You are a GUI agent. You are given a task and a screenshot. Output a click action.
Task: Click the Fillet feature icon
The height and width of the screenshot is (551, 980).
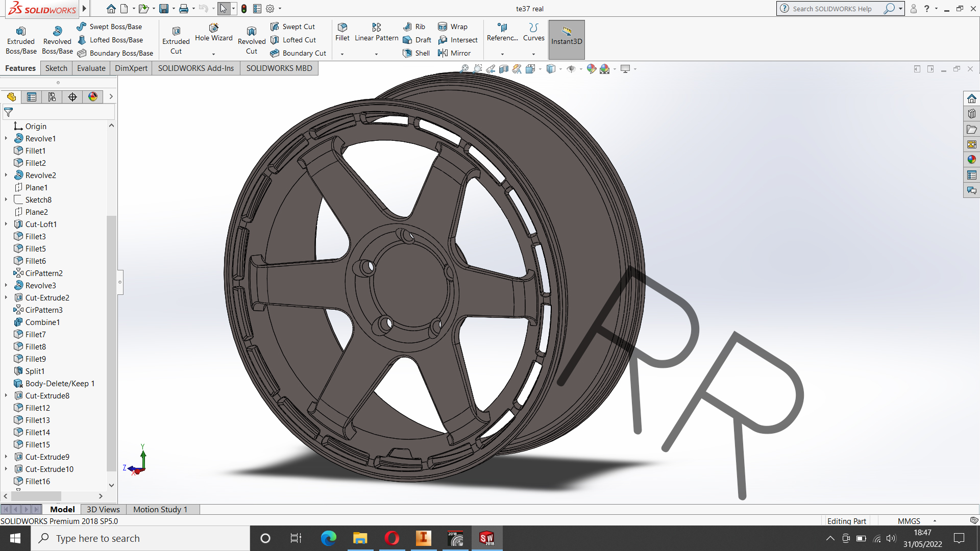pos(342,28)
